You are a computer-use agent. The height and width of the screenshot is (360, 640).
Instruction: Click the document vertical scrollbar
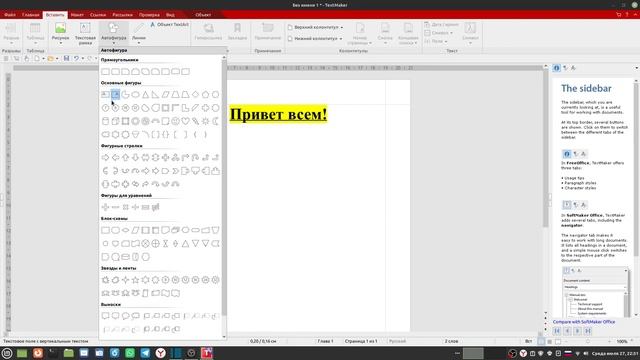coord(546,147)
